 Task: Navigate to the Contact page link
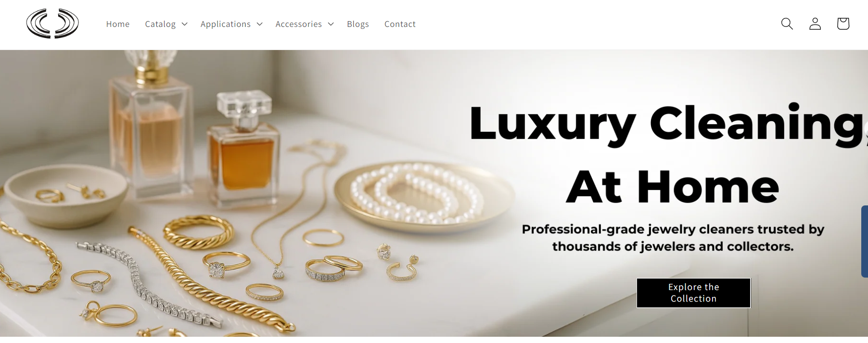point(400,24)
